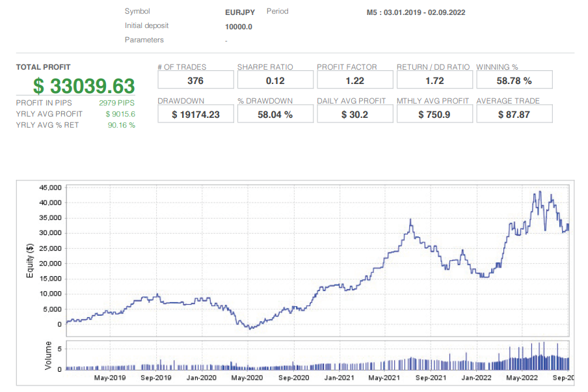Click the AVERAGE TRADE value $ 87.87

coord(514,113)
